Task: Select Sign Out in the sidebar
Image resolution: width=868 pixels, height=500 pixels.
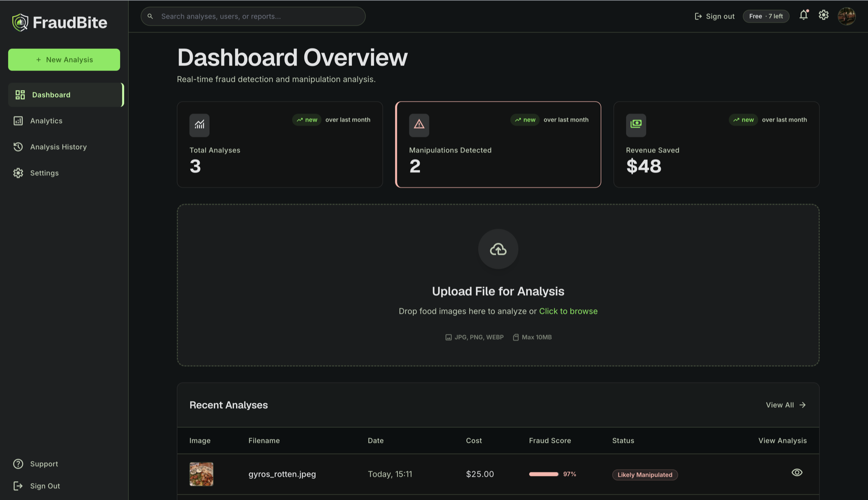Action: 45,486
